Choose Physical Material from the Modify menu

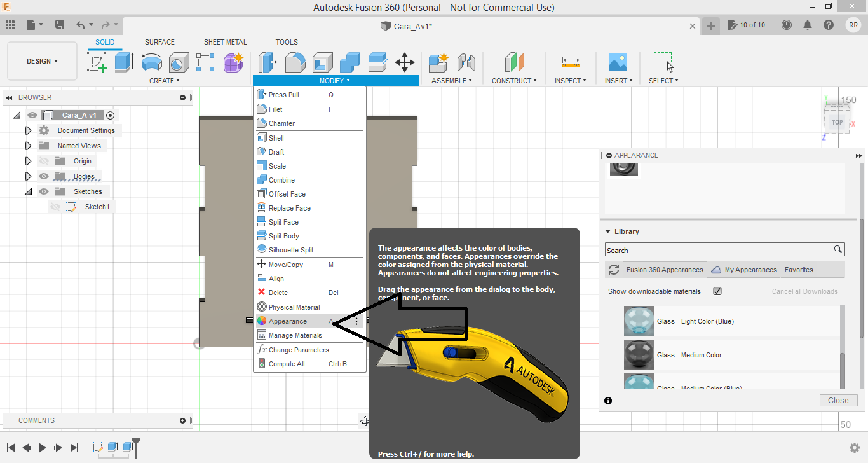point(309,307)
